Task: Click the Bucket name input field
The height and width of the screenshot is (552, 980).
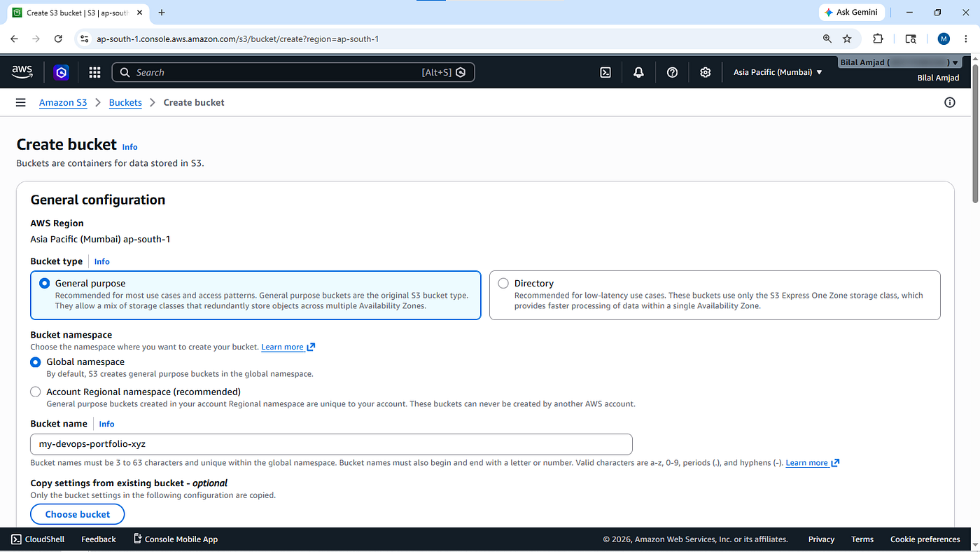Action: pos(331,444)
